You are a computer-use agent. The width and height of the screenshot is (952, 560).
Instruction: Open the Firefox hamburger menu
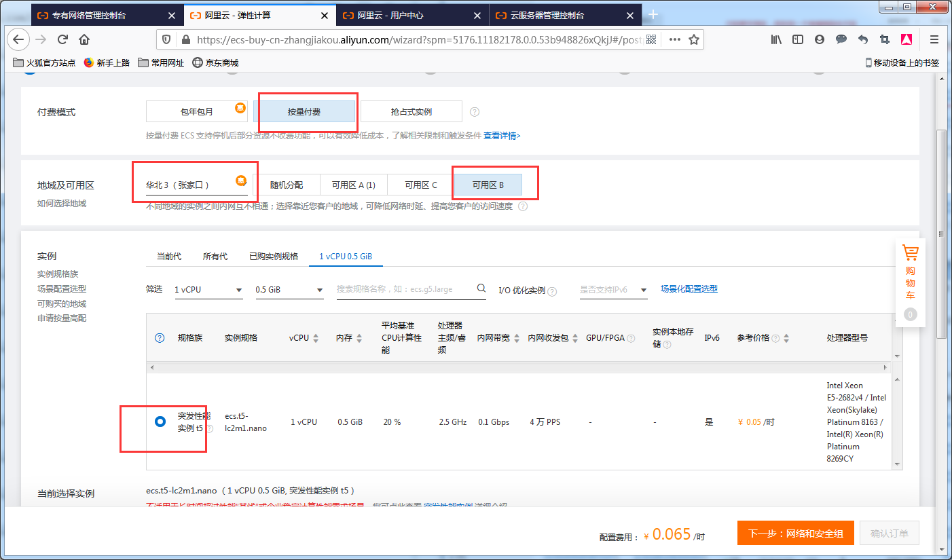[x=934, y=39]
